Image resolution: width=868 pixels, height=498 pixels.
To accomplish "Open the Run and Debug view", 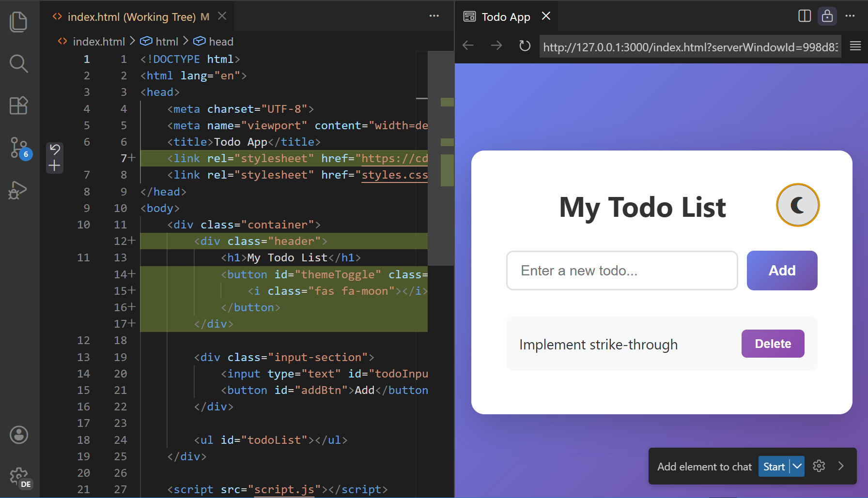I will (x=19, y=190).
